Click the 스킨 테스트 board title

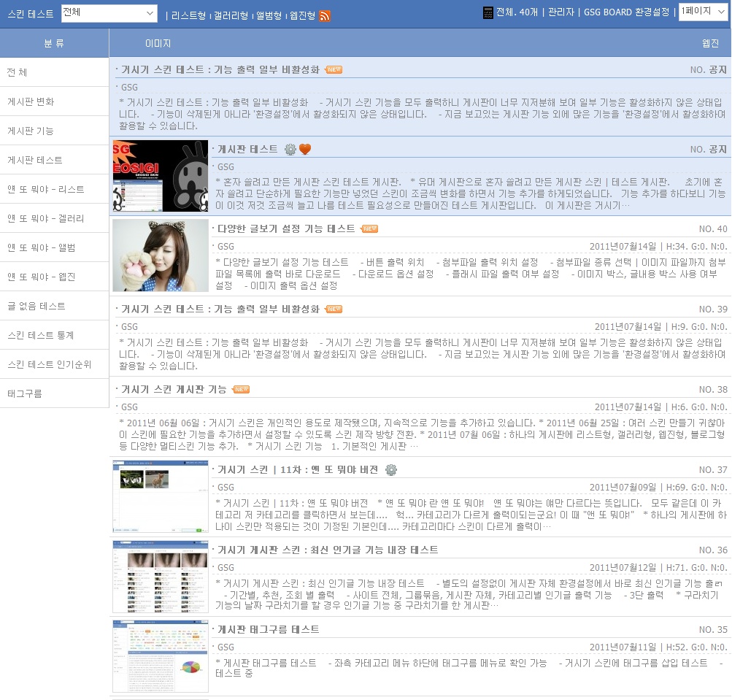31,14
